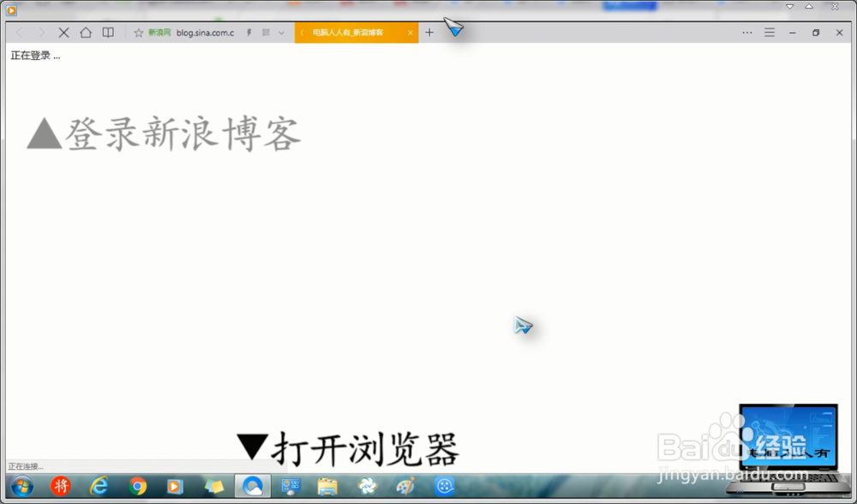Close the outer video player window
This screenshot has width=857, height=504.
click(x=835, y=7)
